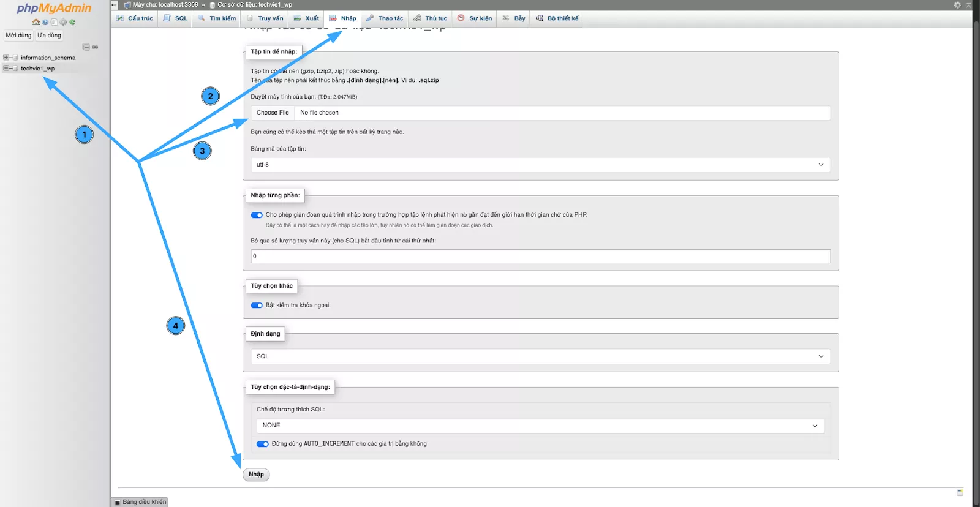The width and height of the screenshot is (980, 507).
Task: Open page settings gear at top right
Action: click(x=957, y=5)
